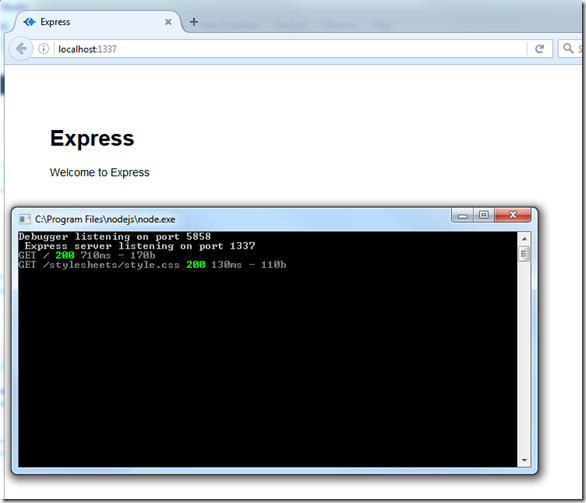This screenshot has width=586, height=503.
Task: Click the Express page heading
Action: pyautogui.click(x=92, y=138)
